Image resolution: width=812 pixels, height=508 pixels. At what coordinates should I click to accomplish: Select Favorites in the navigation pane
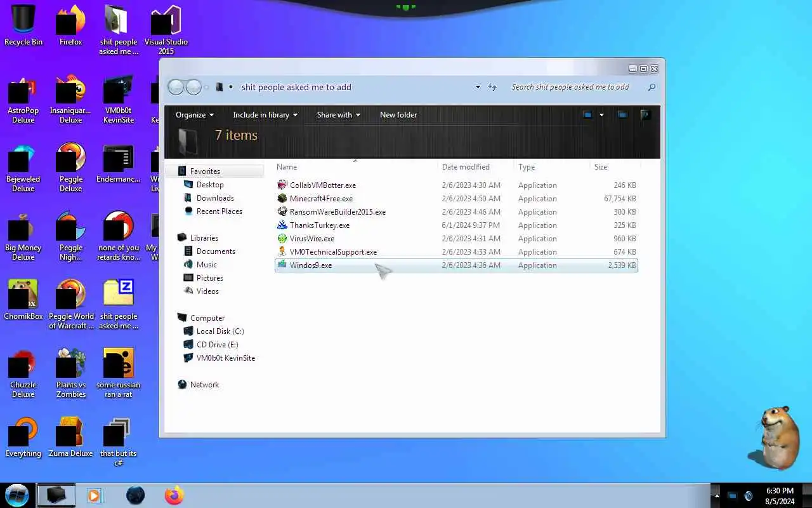coord(205,171)
